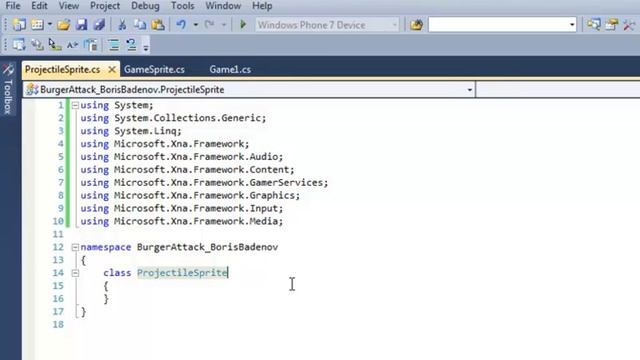
Task: Open the File menu
Action: (x=13, y=6)
